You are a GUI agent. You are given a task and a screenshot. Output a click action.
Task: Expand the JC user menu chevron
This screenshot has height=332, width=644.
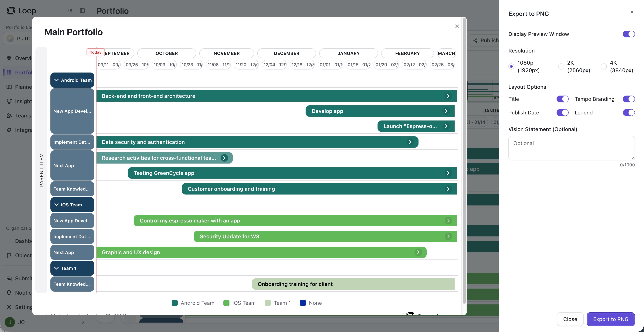click(83, 322)
